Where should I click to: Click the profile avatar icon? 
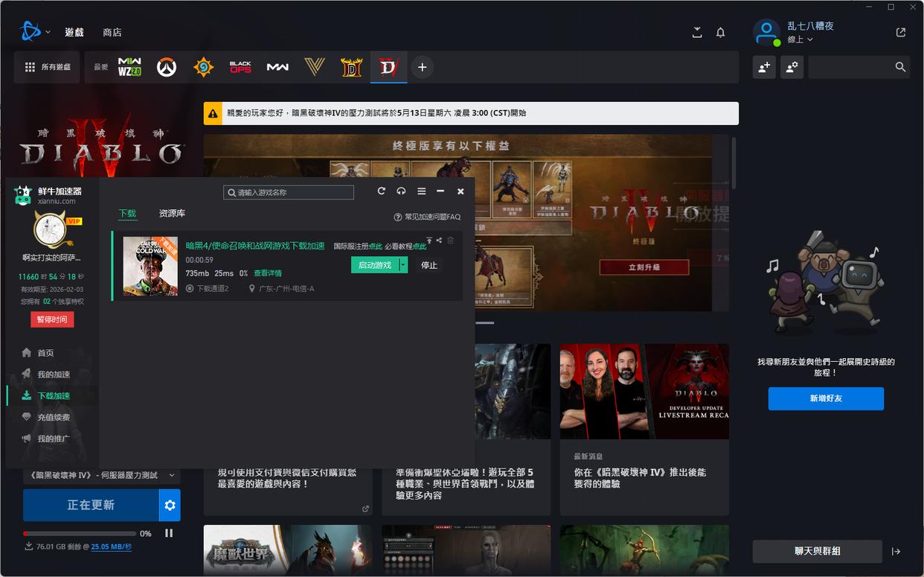pyautogui.click(x=766, y=32)
